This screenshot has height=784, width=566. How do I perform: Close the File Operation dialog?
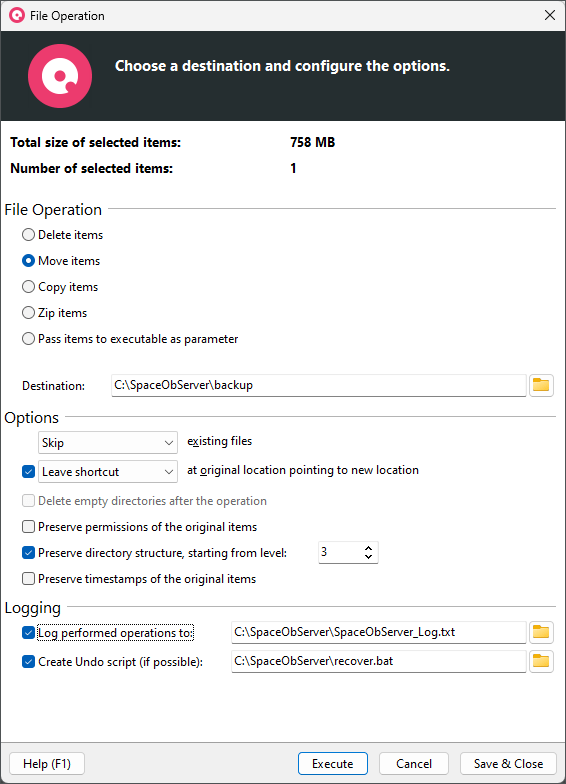point(550,16)
